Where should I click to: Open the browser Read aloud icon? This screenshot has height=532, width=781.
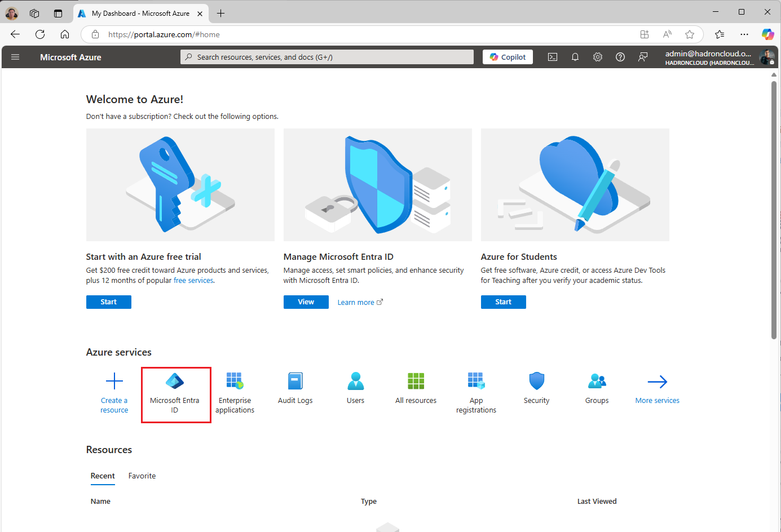(x=667, y=34)
